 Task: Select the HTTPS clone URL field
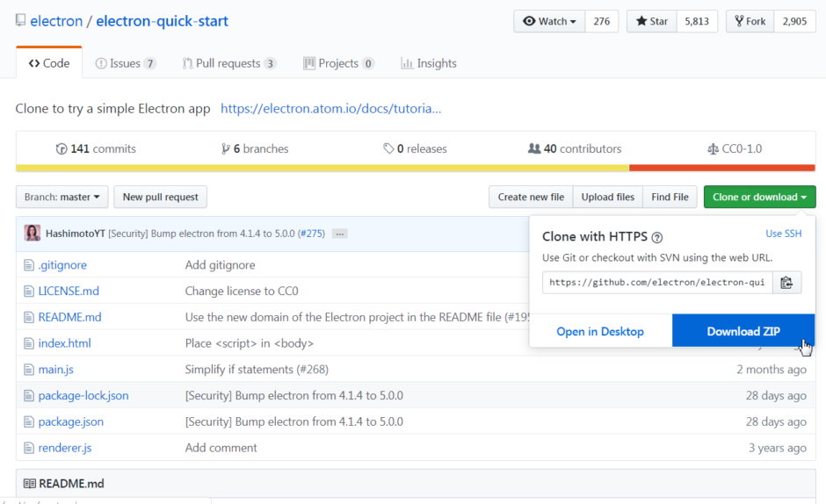[658, 282]
